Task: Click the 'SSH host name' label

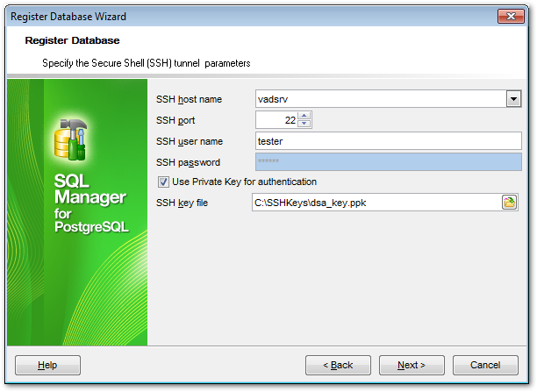Action: click(x=189, y=99)
